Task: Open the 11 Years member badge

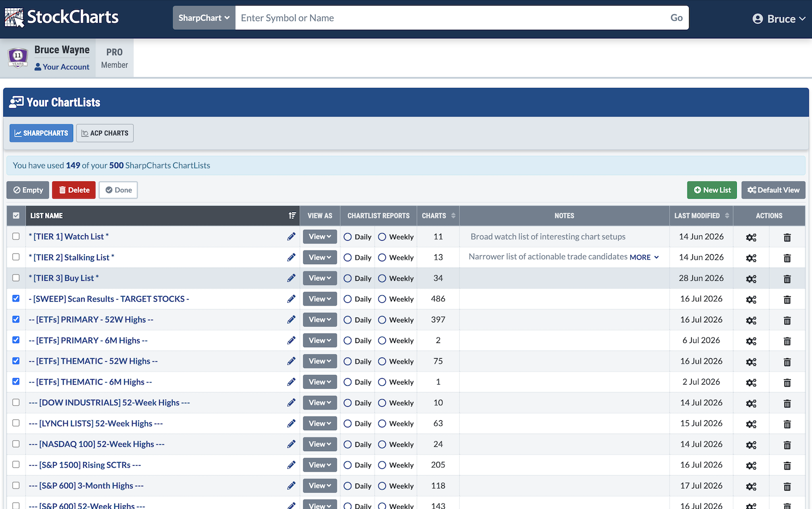Action: tap(18, 57)
